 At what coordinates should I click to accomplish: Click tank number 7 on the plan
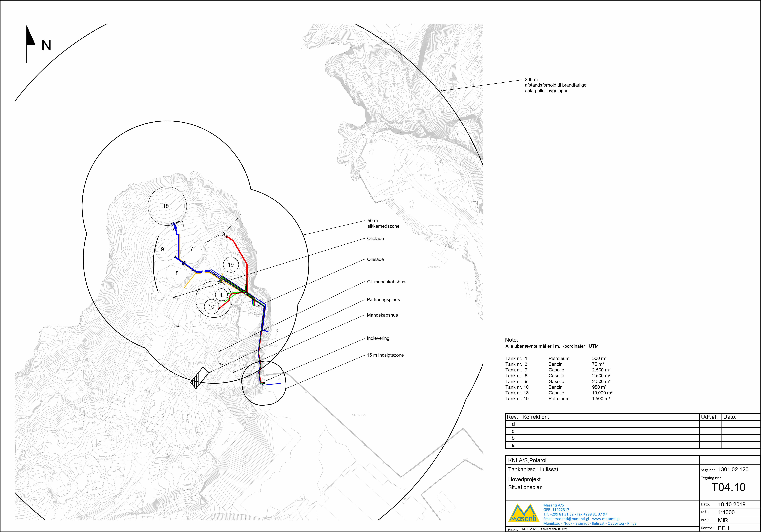[192, 249]
